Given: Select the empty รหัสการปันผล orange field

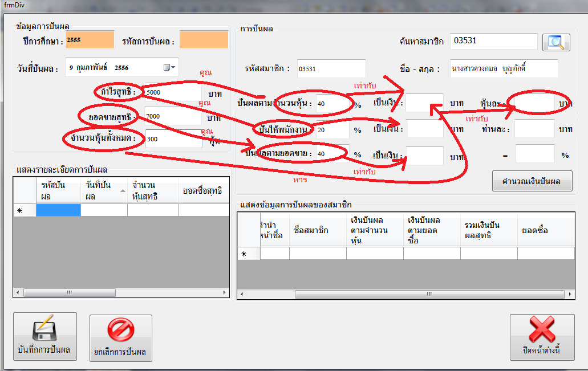Looking at the screenshot, I should (x=204, y=40).
